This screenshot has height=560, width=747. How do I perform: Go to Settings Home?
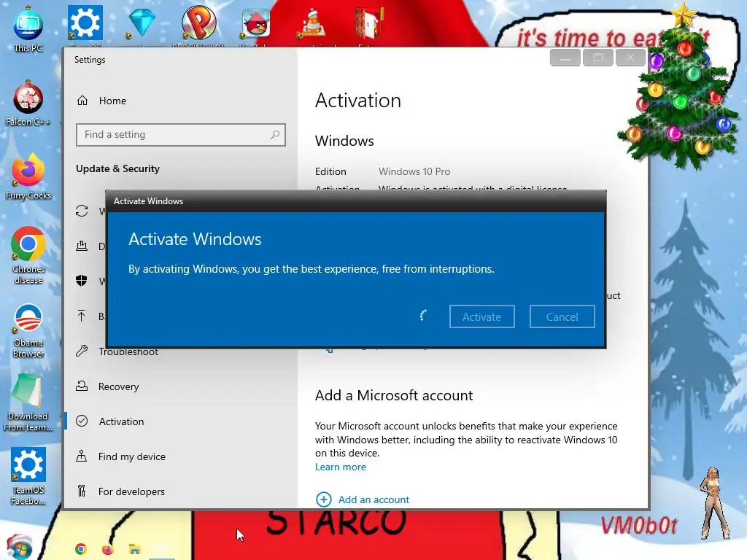pos(112,101)
